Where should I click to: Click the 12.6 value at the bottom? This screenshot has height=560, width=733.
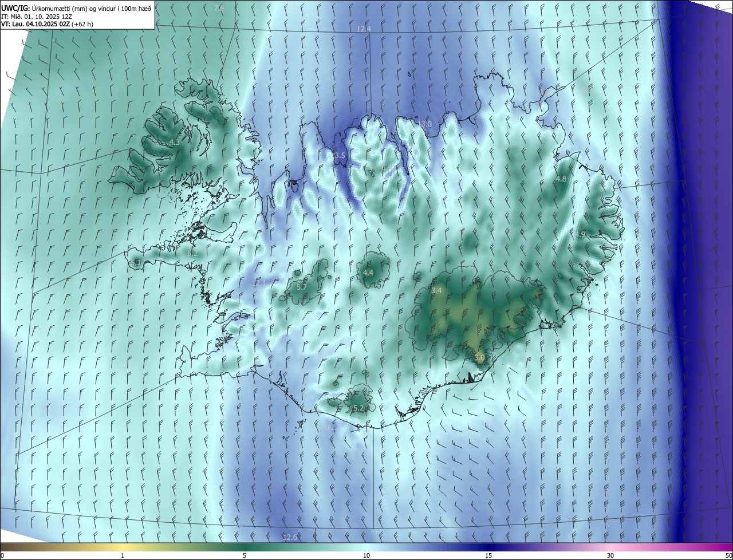(x=290, y=537)
